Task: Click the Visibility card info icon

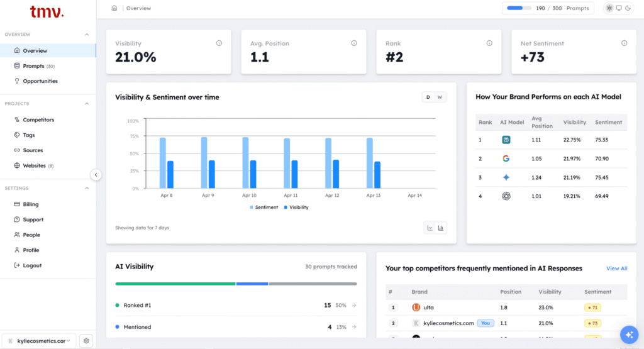Action: [219, 43]
